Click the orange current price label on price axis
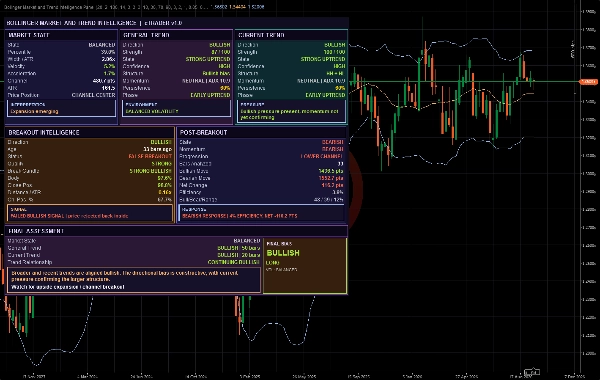Viewport: 600px width, 380px height. pyautogui.click(x=588, y=82)
